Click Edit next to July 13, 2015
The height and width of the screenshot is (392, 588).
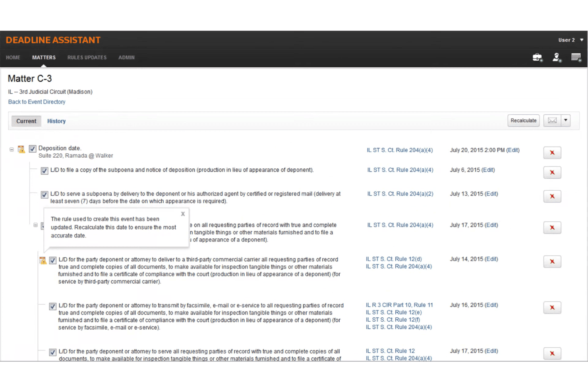click(x=491, y=194)
